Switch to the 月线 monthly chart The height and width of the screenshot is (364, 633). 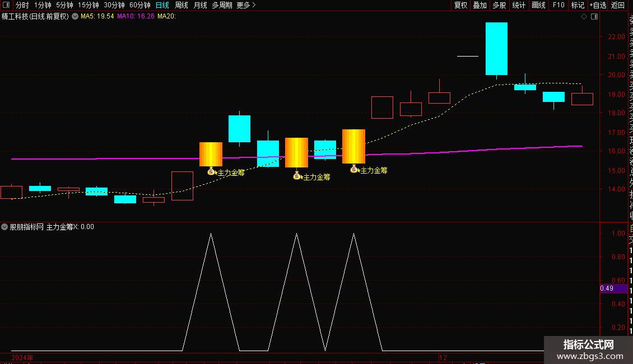point(200,5)
